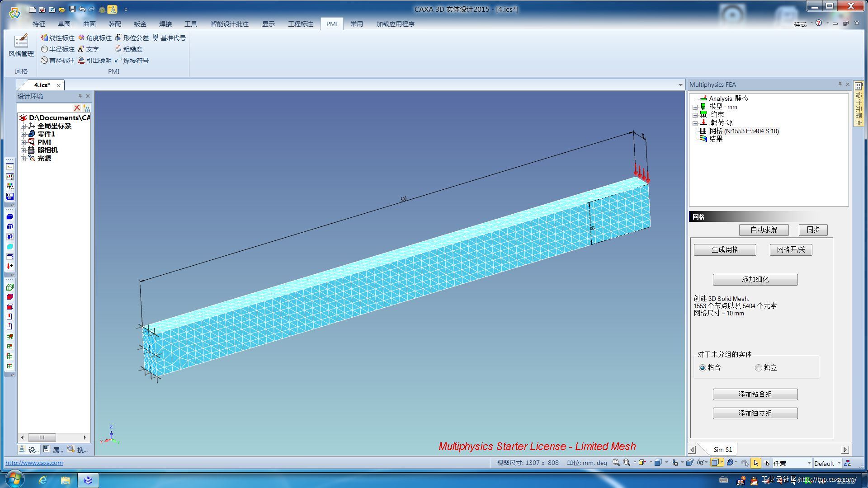The image size is (868, 488).
Task: Expand the PMI tree node
Action: point(23,142)
